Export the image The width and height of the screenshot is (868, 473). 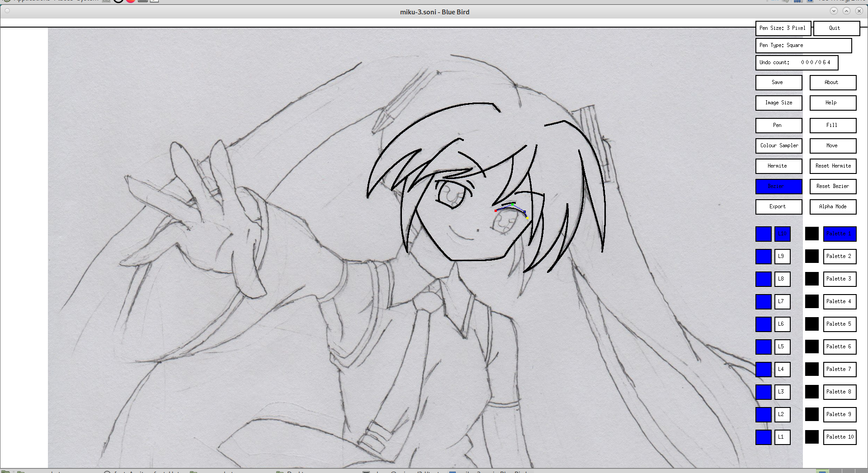[x=778, y=207]
